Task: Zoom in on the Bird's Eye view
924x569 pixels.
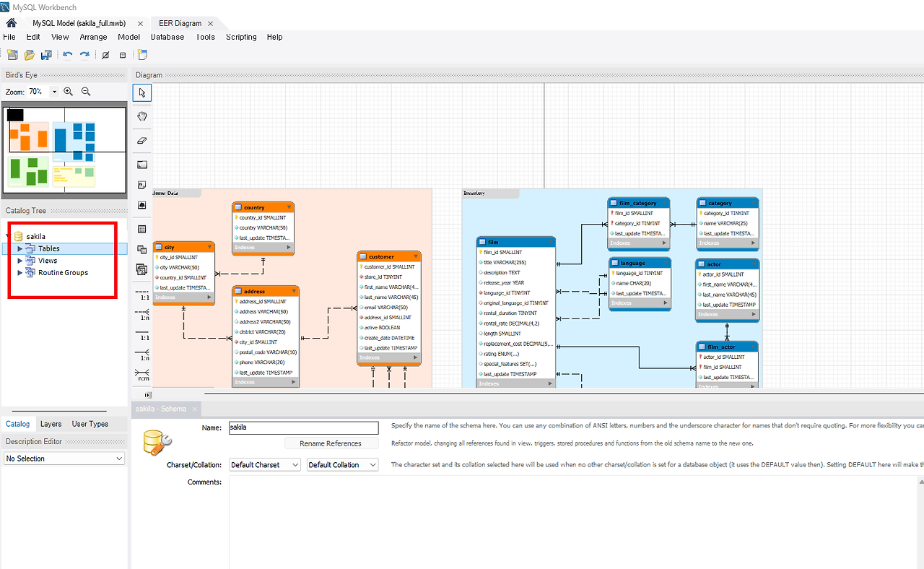Action: (69, 92)
